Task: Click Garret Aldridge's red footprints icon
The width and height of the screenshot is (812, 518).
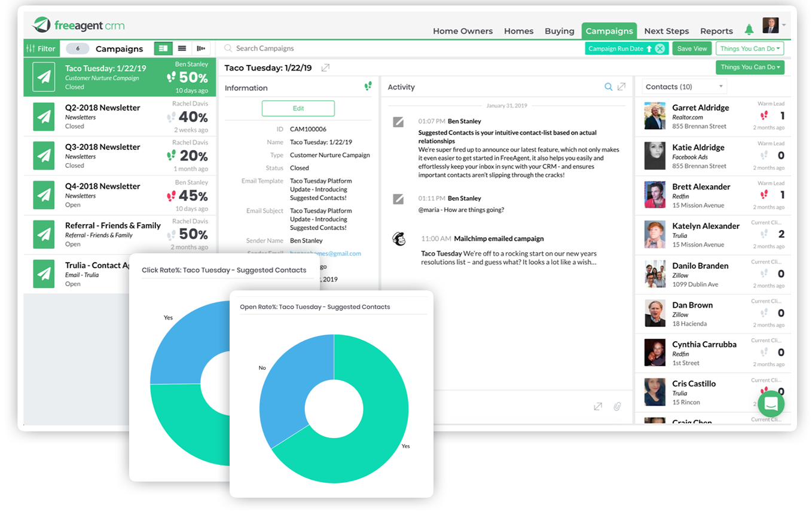Action: [764, 116]
